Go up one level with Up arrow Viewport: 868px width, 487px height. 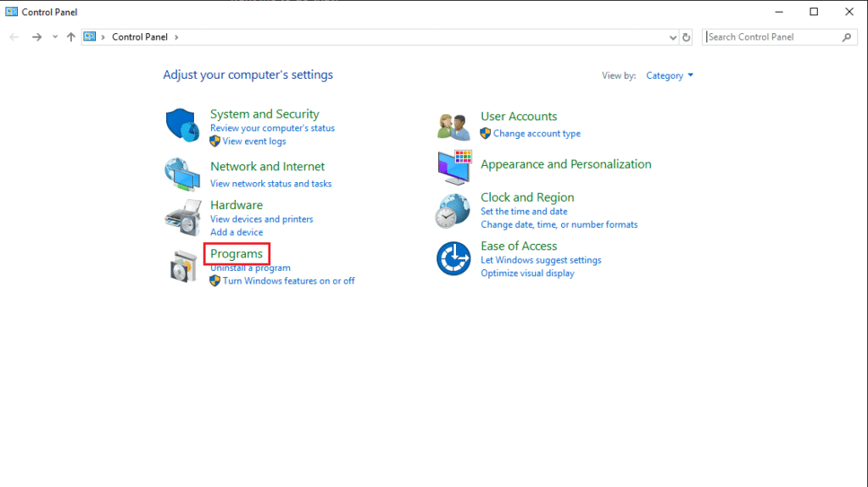[x=71, y=37]
